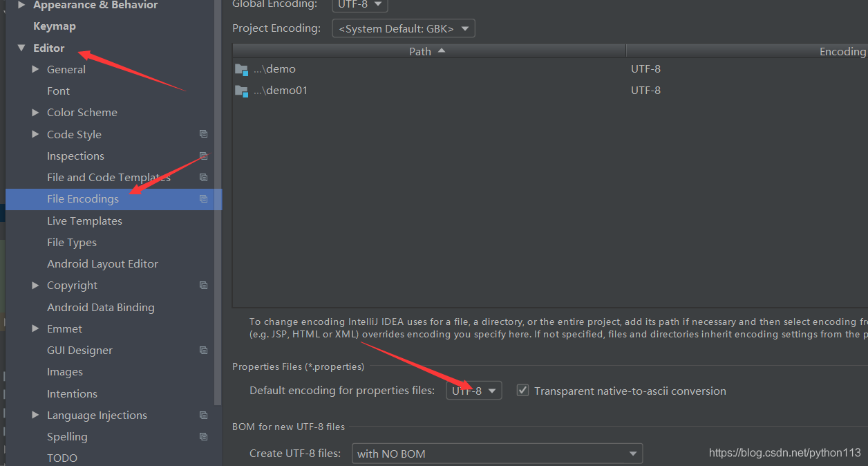Open the Intentions settings page
Viewport: 868px width, 466px height.
tap(72, 394)
